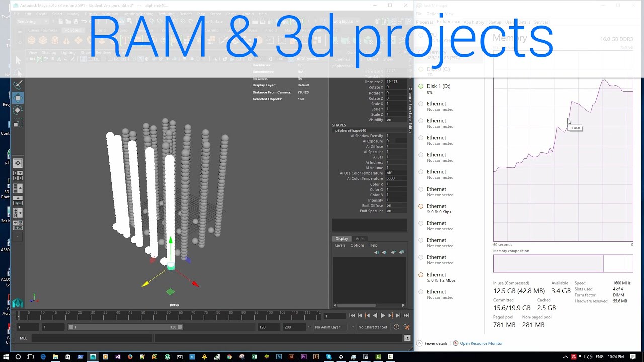Screen dimensions: 644x362
Task: Click playback end time field 120
Action: pyautogui.click(x=269, y=327)
